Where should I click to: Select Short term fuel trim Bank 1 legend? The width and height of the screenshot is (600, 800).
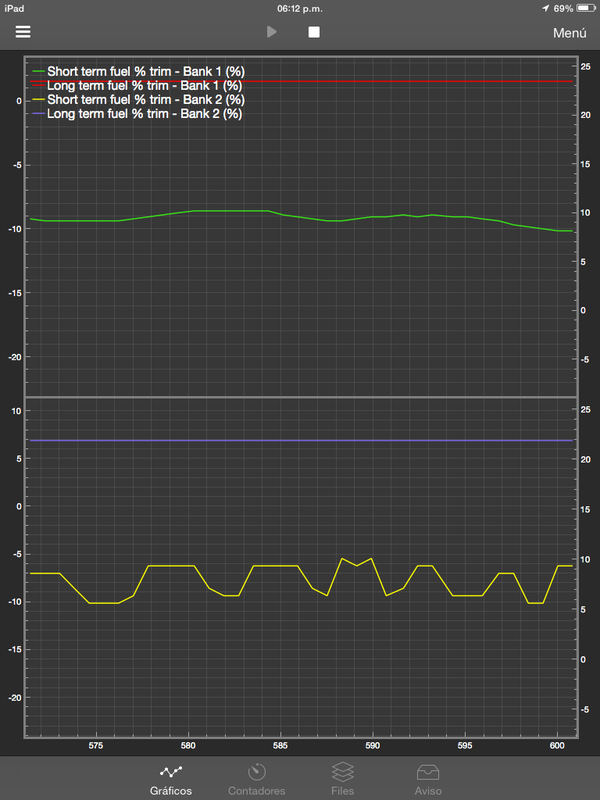[x=146, y=72]
